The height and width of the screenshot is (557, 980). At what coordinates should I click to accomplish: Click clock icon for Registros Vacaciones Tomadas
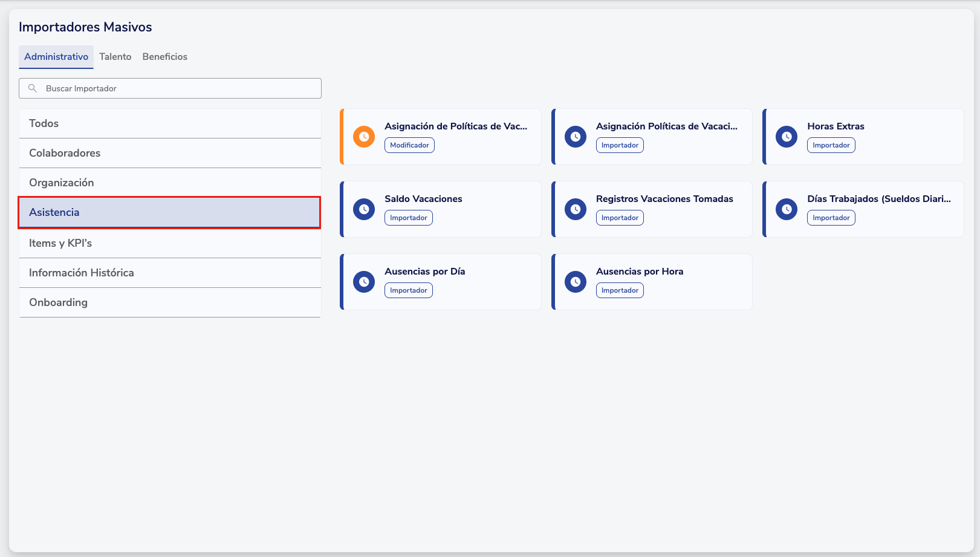(x=576, y=209)
